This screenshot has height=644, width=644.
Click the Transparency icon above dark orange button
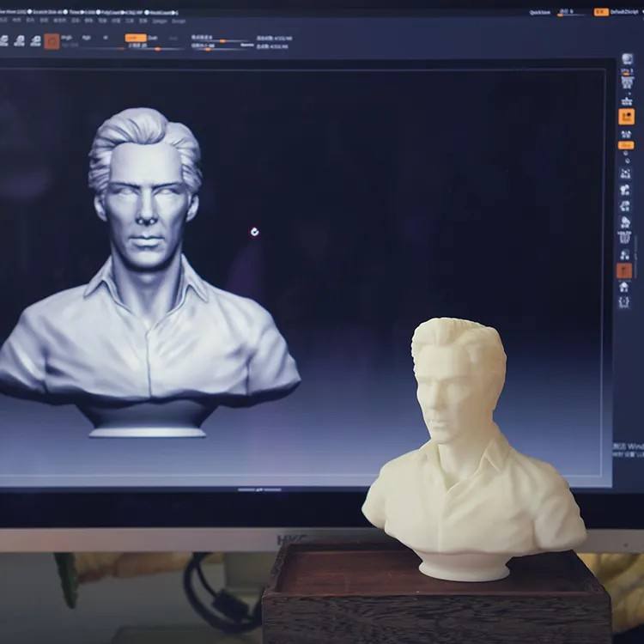[624, 255]
